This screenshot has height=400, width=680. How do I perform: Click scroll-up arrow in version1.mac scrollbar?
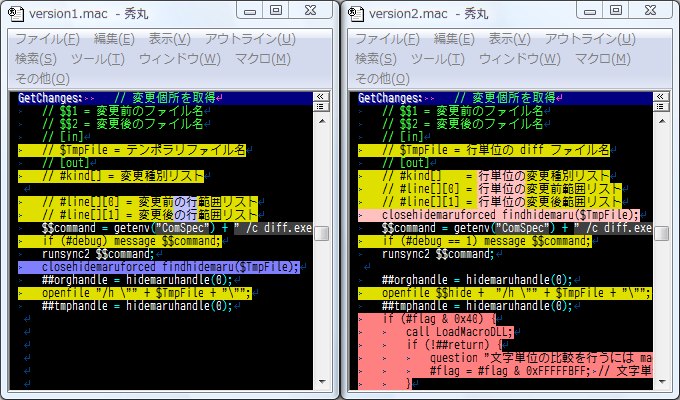coord(322,121)
